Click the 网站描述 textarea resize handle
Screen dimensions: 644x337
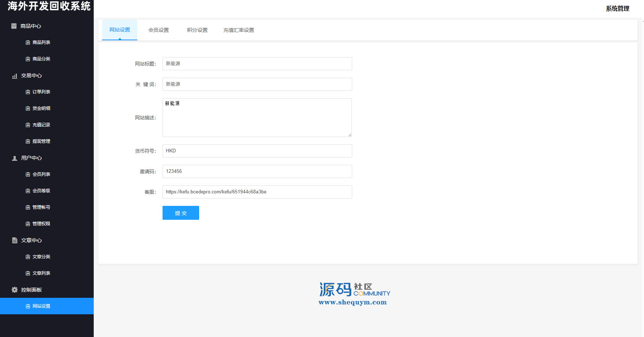tap(350, 135)
